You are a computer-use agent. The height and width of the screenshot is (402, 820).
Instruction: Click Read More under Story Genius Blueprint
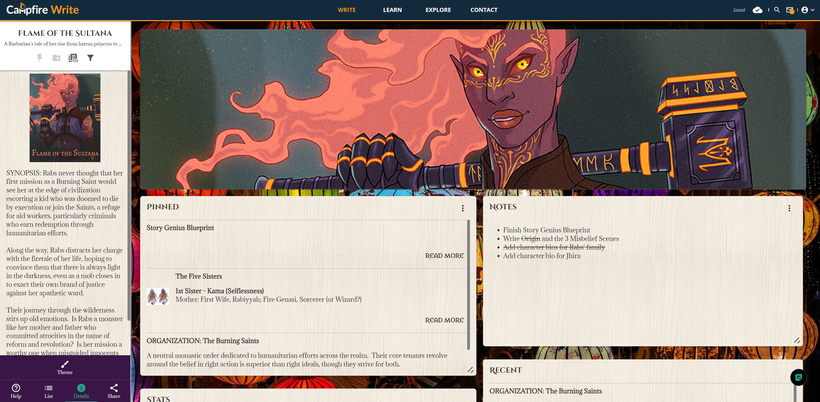coord(444,256)
